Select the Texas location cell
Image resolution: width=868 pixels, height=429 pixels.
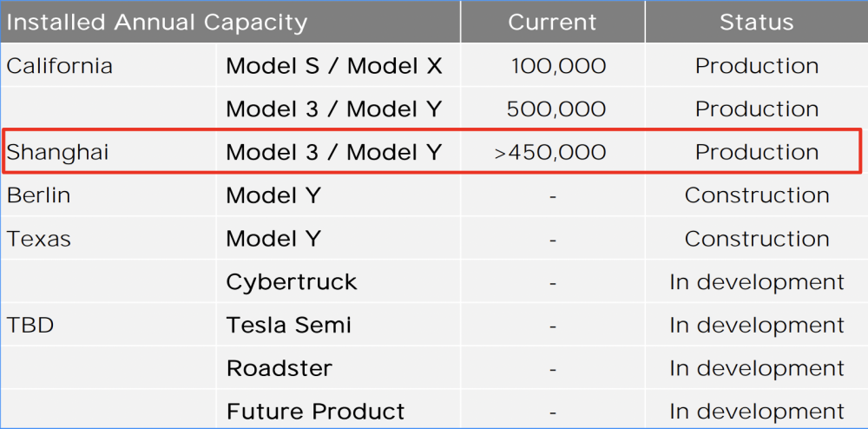(39, 239)
